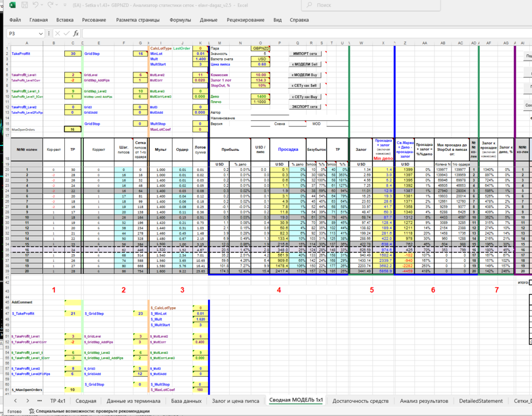This screenshot has width=532, height=416.
Task: Click the Просадка column header cell
Action: pos(288,149)
